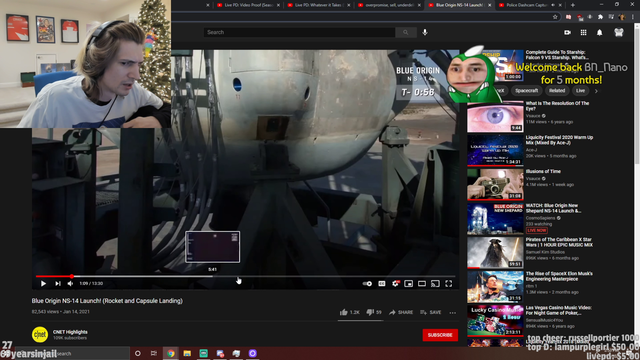
Task: Open Las Vegas Casino Music Video thumbnail
Action: point(495,321)
